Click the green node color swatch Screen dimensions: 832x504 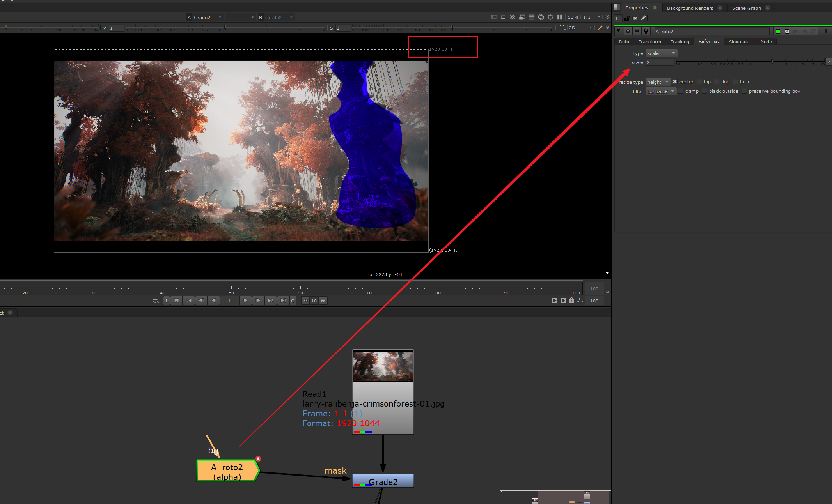(x=778, y=31)
